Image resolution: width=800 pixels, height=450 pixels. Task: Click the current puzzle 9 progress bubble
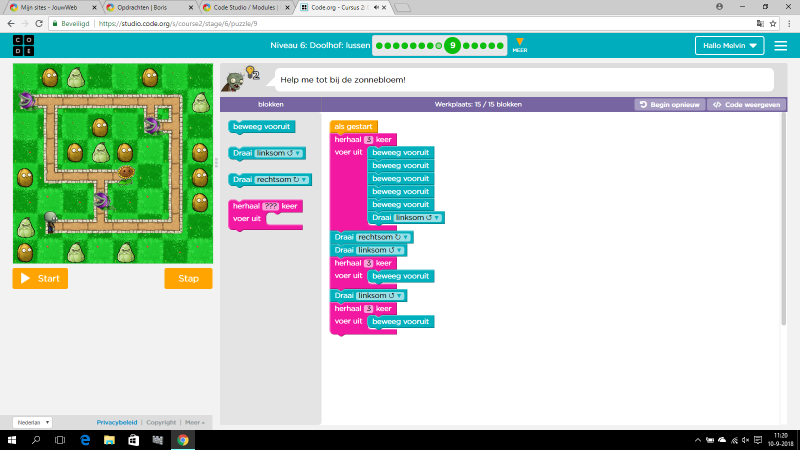tap(453, 45)
